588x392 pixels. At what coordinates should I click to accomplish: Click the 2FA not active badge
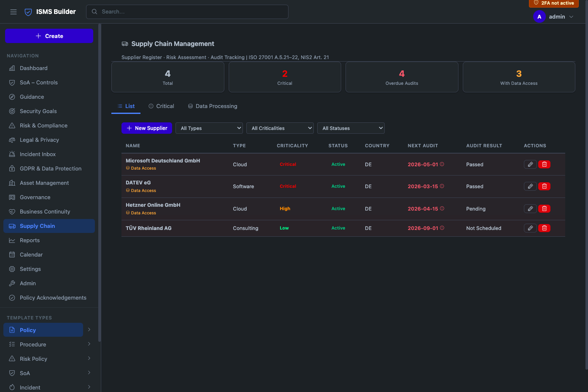pos(553,3)
